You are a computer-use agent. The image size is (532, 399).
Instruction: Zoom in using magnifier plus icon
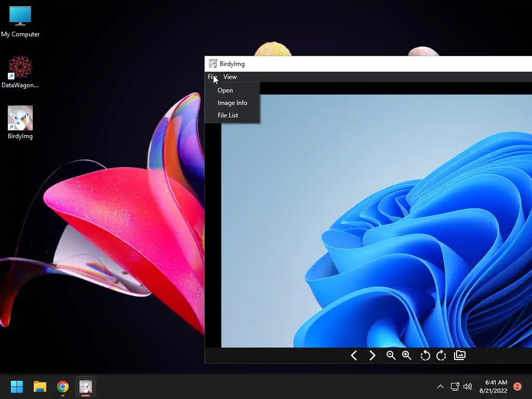click(x=406, y=355)
